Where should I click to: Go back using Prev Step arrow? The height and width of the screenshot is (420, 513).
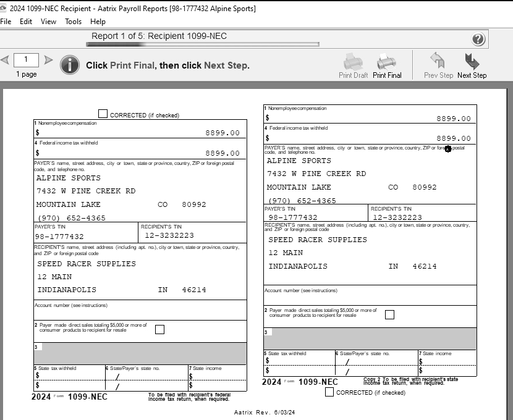pos(438,62)
